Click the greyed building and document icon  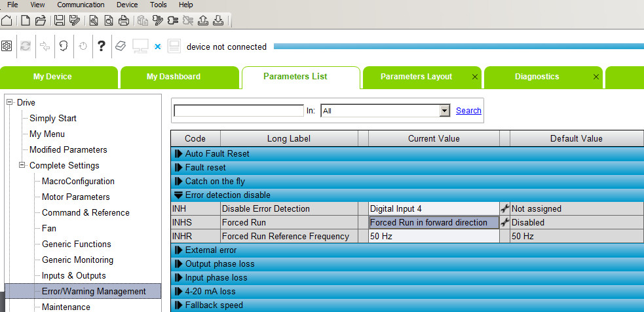pyautogui.click(x=143, y=20)
